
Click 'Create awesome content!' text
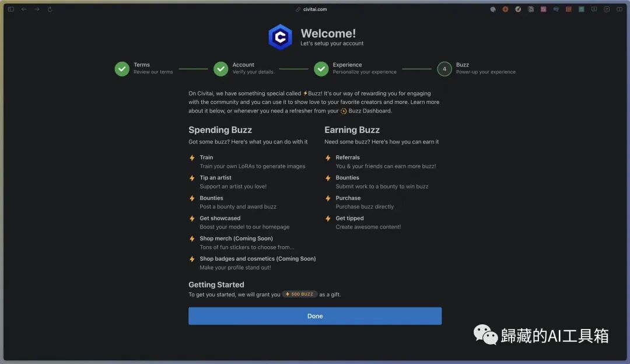368,226
